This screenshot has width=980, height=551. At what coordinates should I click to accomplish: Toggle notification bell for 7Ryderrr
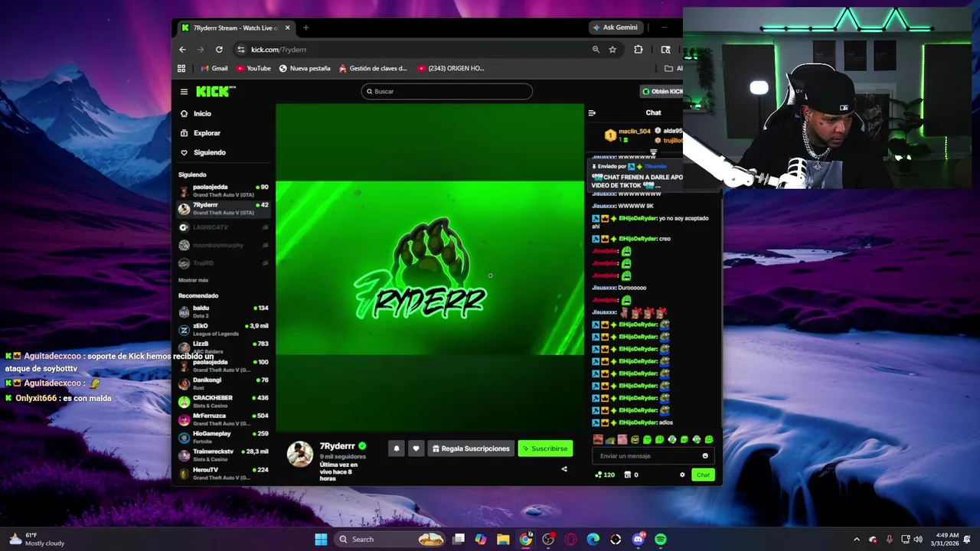tap(396, 448)
